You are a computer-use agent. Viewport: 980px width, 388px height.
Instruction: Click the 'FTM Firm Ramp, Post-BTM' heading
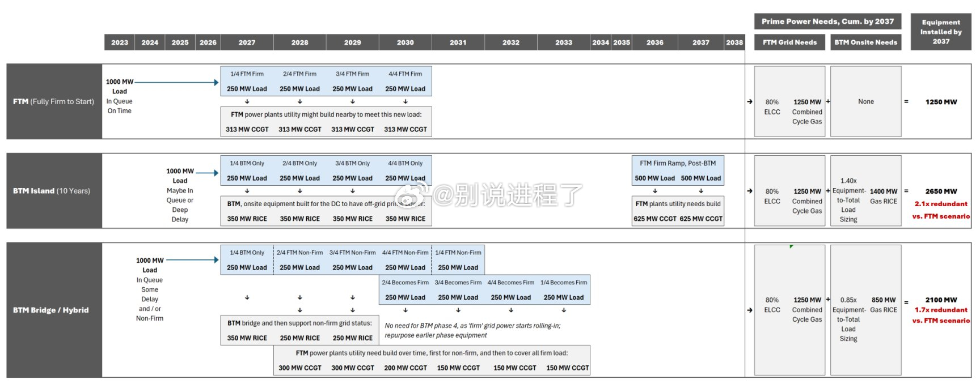pyautogui.click(x=678, y=163)
